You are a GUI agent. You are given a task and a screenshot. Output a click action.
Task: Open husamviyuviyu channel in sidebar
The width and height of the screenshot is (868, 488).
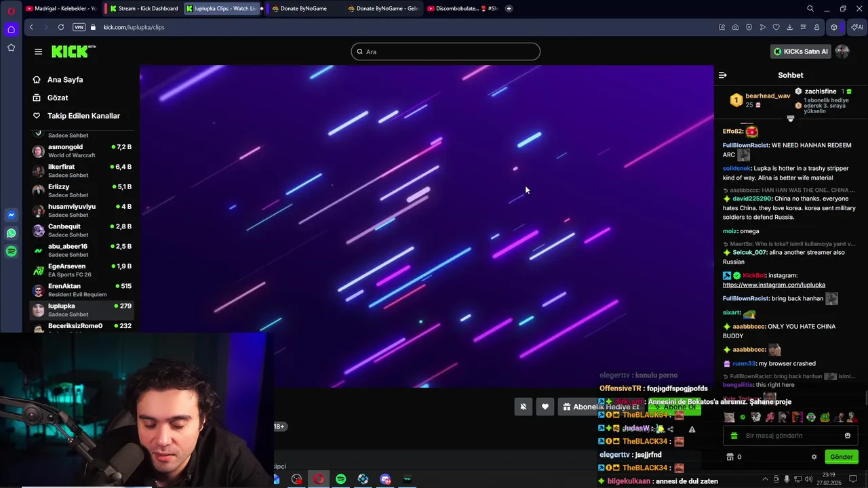click(81, 210)
